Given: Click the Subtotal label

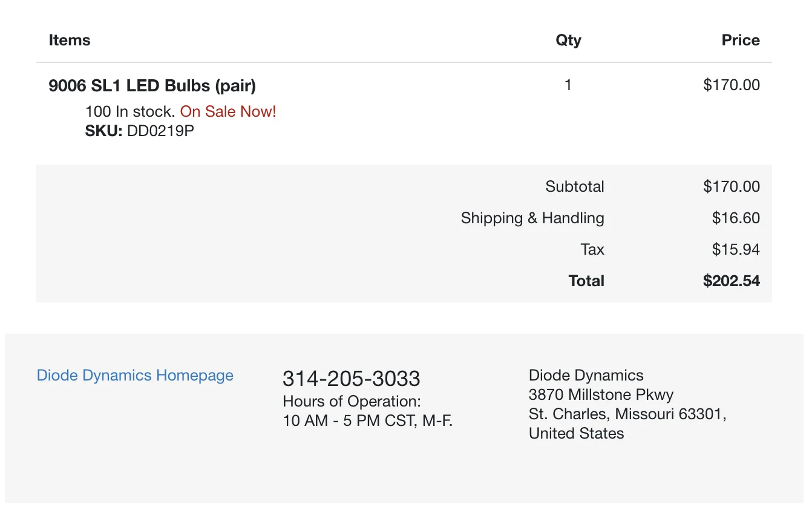Looking at the screenshot, I should tap(575, 186).
